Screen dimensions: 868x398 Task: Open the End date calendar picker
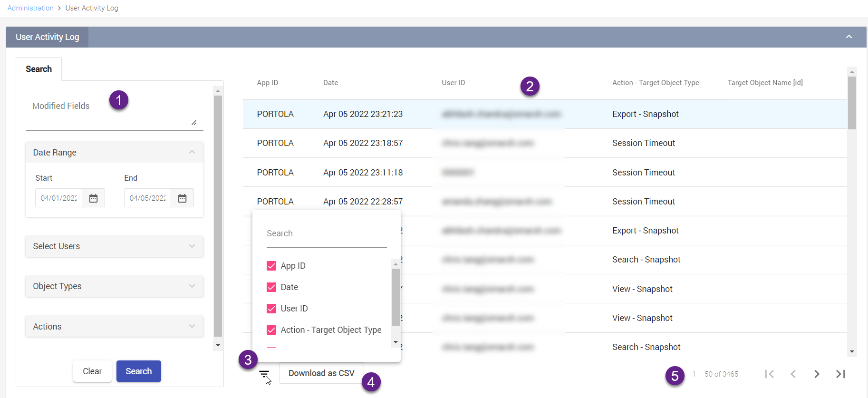[183, 198]
